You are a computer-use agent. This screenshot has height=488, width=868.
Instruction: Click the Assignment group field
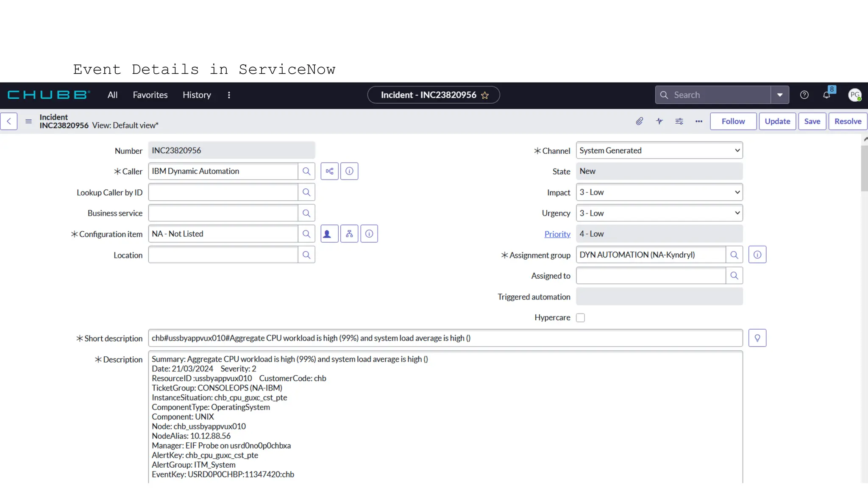click(x=651, y=255)
